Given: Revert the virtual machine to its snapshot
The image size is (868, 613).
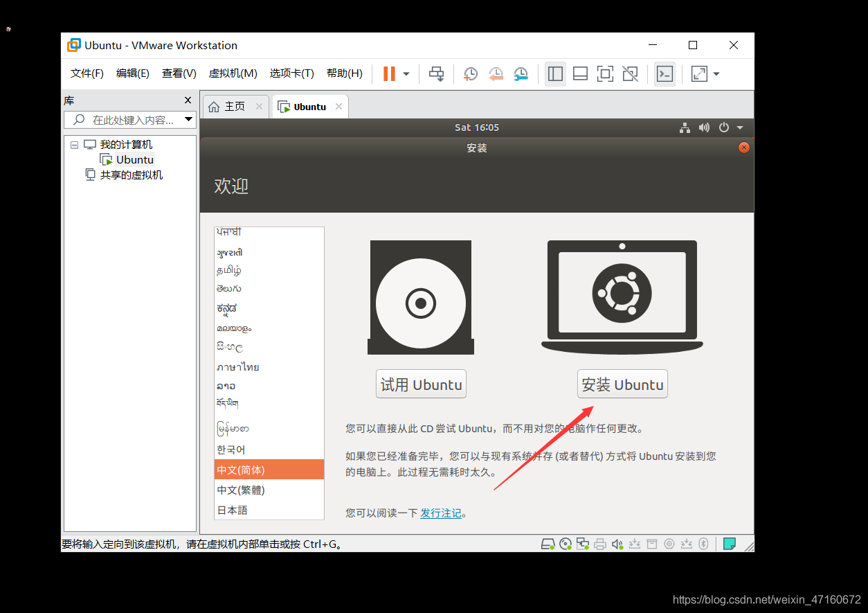Looking at the screenshot, I should pyautogui.click(x=496, y=73).
